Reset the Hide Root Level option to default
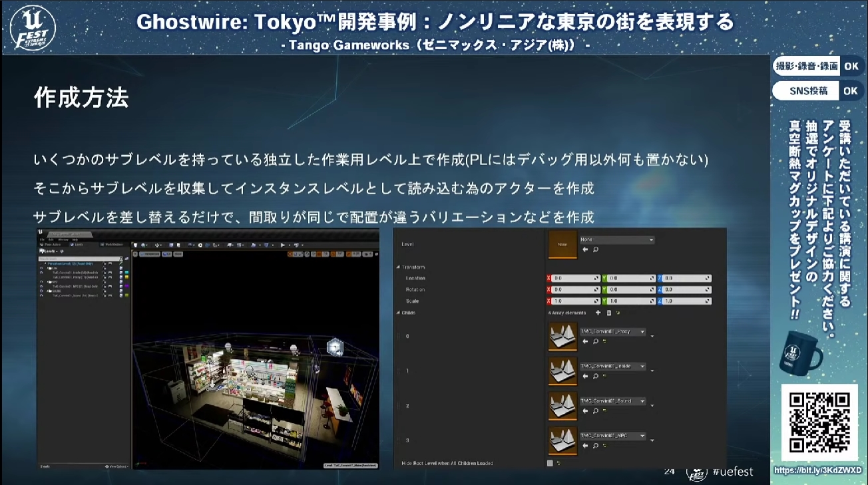The height and width of the screenshot is (485, 868). pos(559,463)
